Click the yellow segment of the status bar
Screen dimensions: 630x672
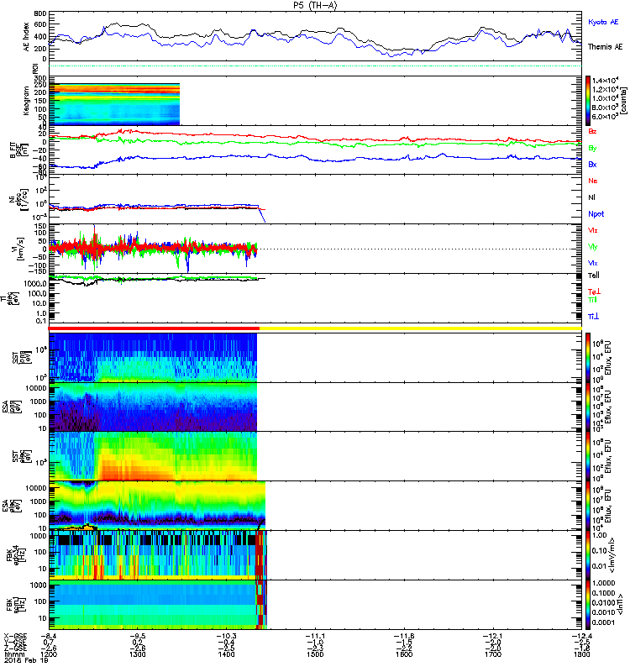tap(421, 328)
